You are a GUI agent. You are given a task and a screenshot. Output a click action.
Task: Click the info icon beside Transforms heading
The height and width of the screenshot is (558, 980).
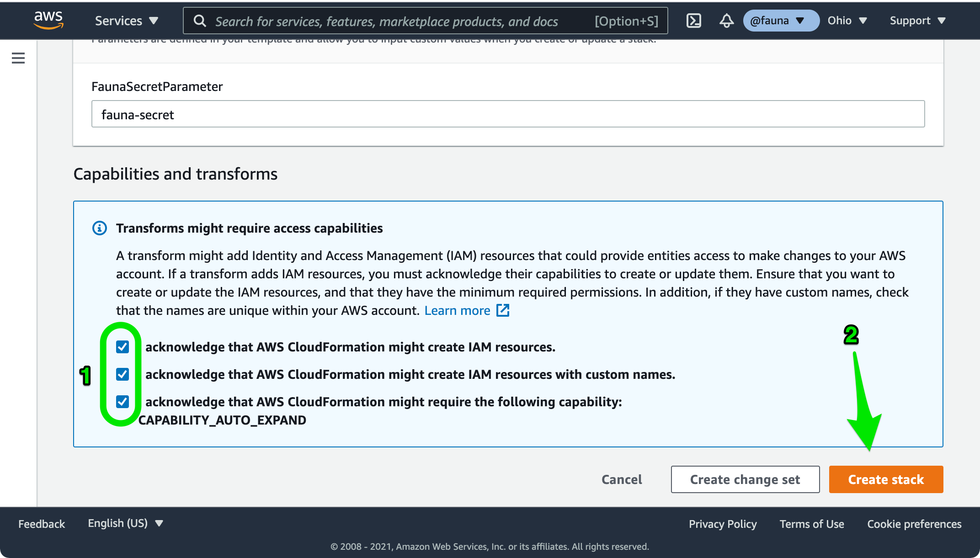point(100,228)
